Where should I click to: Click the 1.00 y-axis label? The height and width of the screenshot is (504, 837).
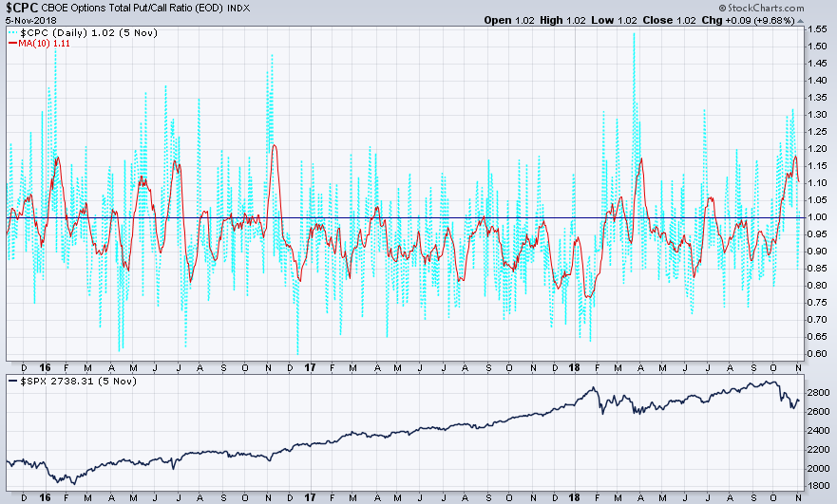click(817, 217)
